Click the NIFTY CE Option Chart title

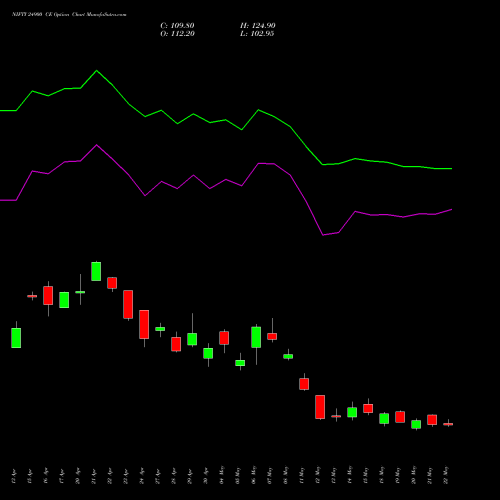[x=69, y=15]
